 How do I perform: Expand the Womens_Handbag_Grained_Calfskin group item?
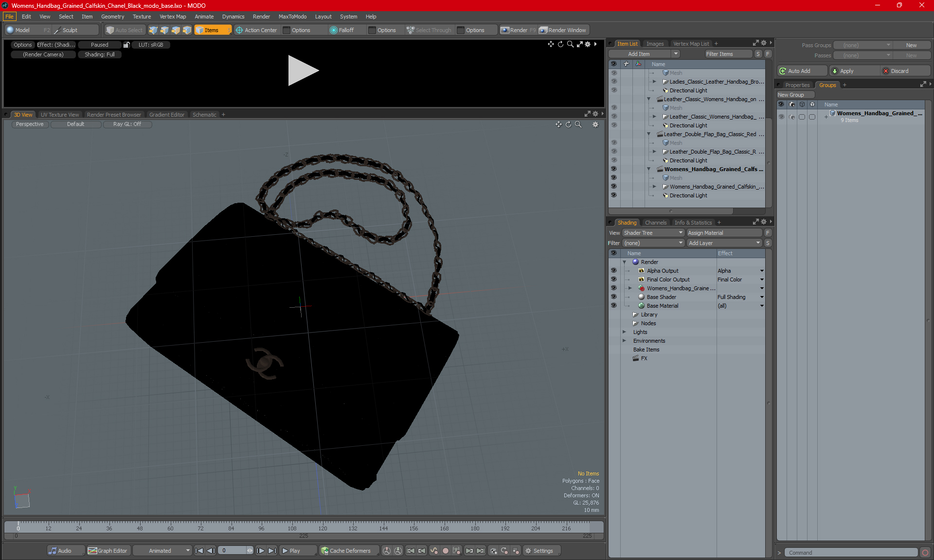pos(654,187)
